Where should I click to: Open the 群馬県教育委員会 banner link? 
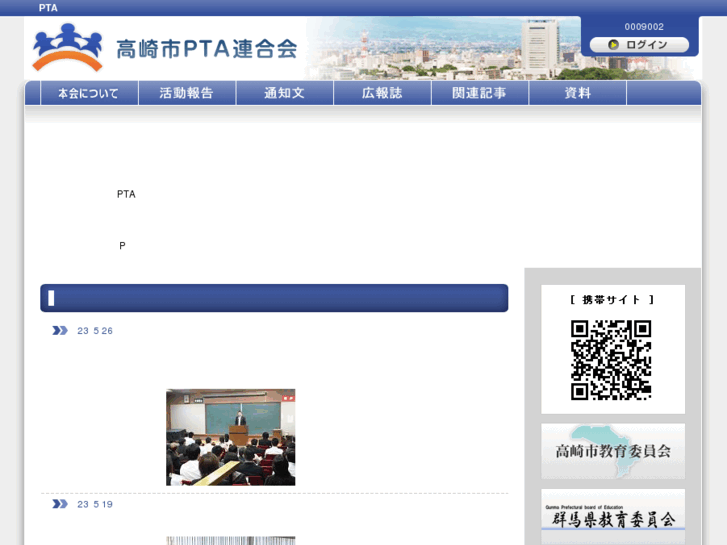[x=613, y=517]
